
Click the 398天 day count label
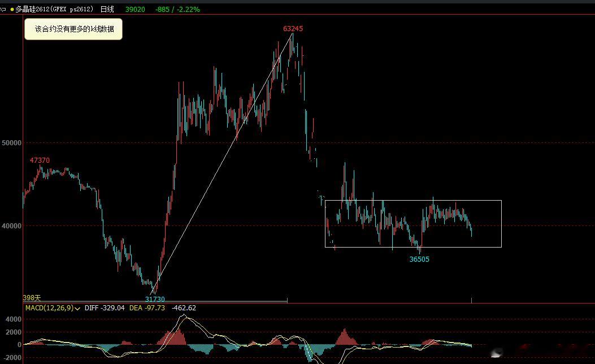(32, 298)
